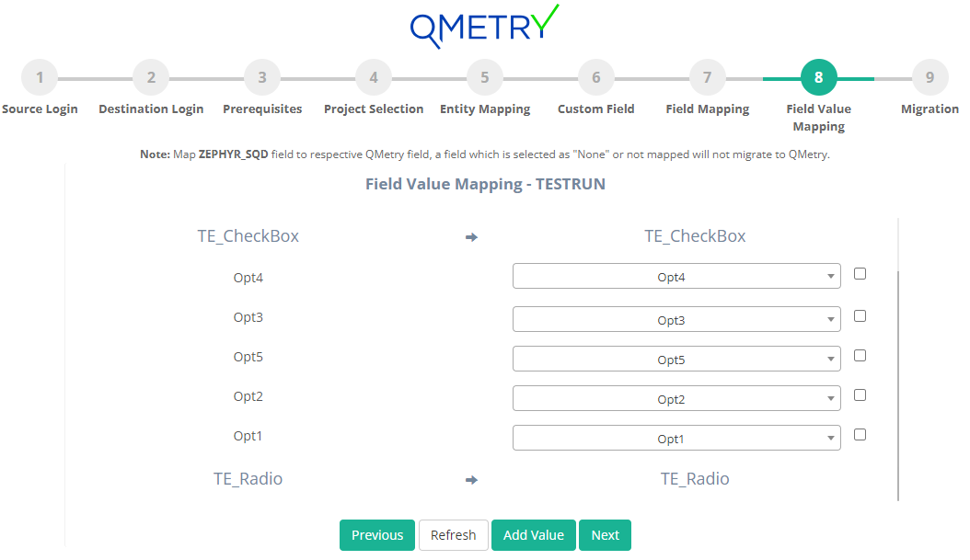Click step 3 circle for Prerequisites

262,78
